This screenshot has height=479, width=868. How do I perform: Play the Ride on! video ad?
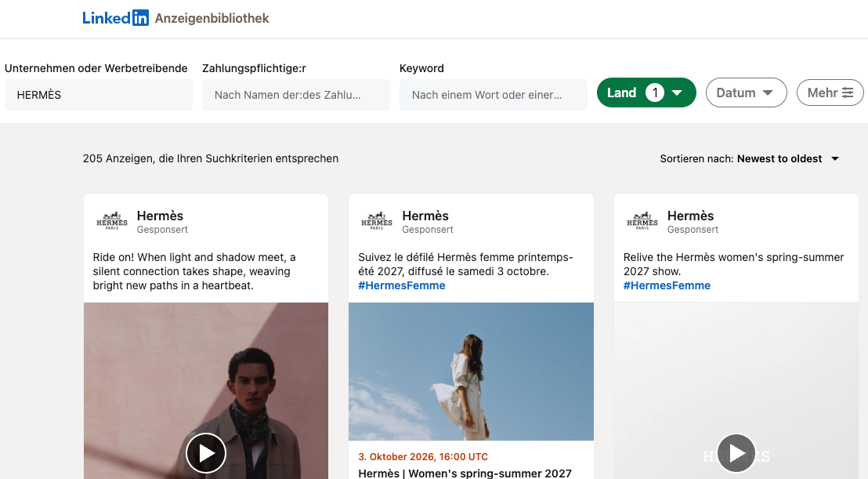click(x=206, y=453)
